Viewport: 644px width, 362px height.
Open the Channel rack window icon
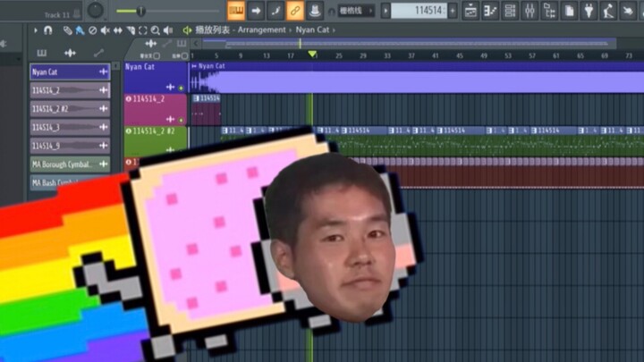(510, 11)
